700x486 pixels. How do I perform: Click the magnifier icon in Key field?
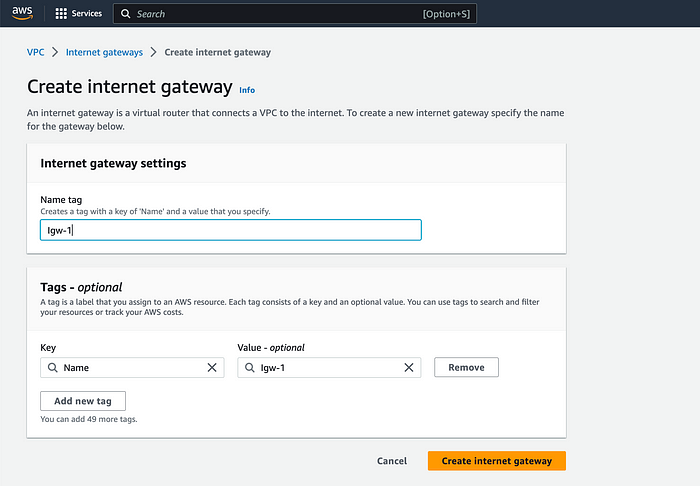(53, 367)
